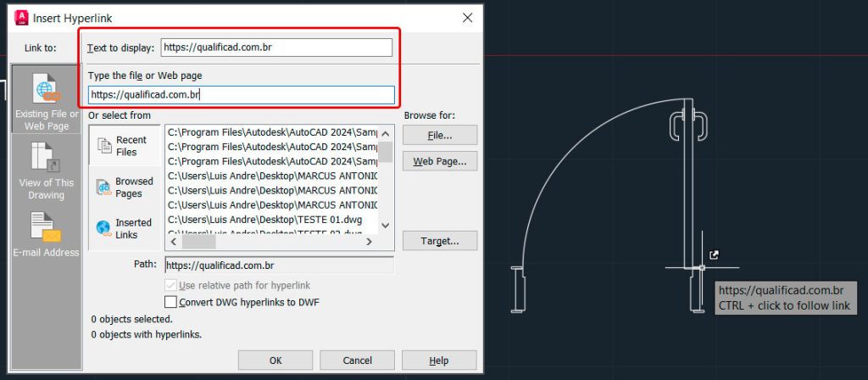Click hyperlink icon next to crosshair cursor
The height and width of the screenshot is (380, 868).
tap(714, 254)
